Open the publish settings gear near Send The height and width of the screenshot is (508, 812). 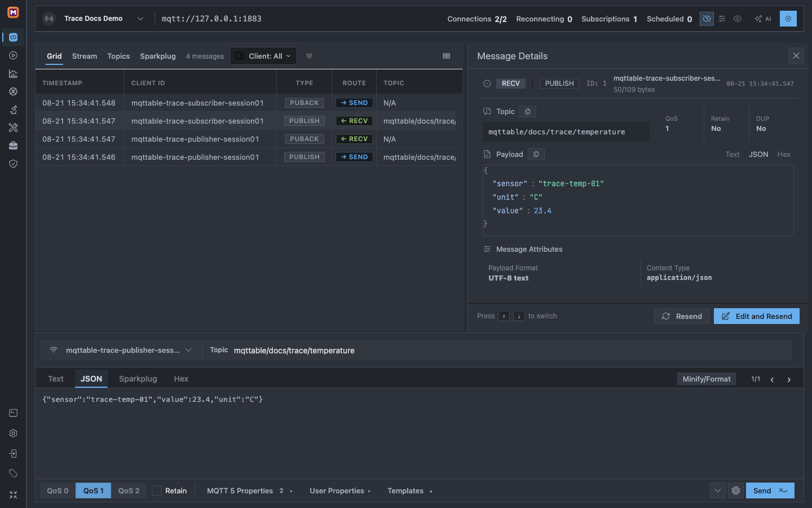736,491
